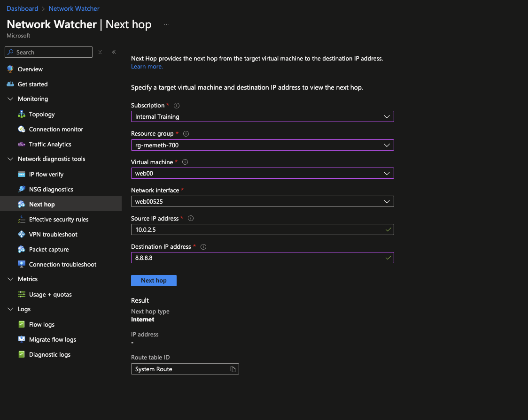528x420 pixels.
Task: Expand the Resource group dropdown
Action: (x=262, y=145)
